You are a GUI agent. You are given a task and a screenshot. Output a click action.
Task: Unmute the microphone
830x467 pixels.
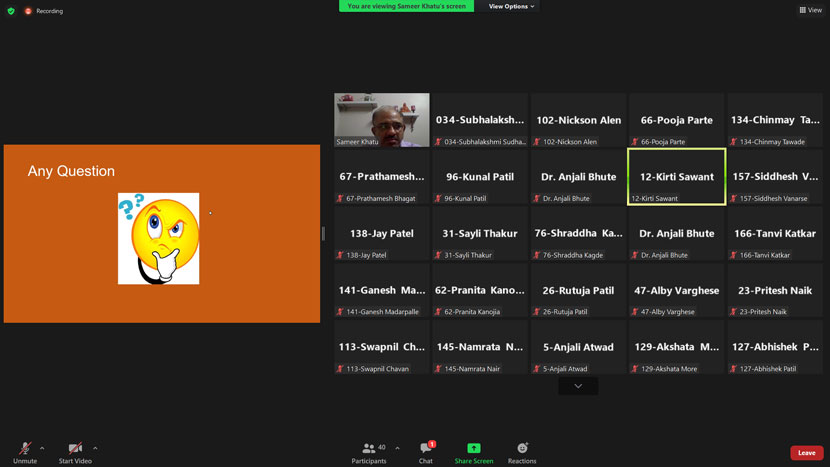[25, 451]
